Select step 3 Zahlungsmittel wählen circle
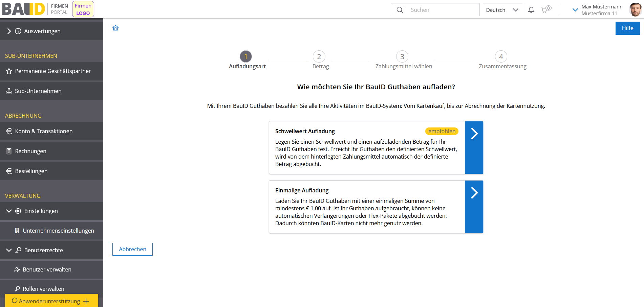 click(402, 56)
